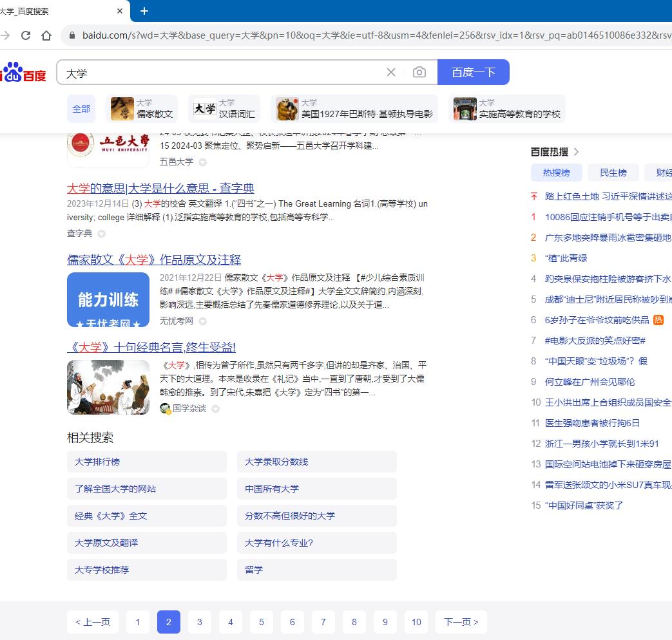Search related term 了解全国大学的网站
Viewport: 672px width, 640px height.
[146, 489]
